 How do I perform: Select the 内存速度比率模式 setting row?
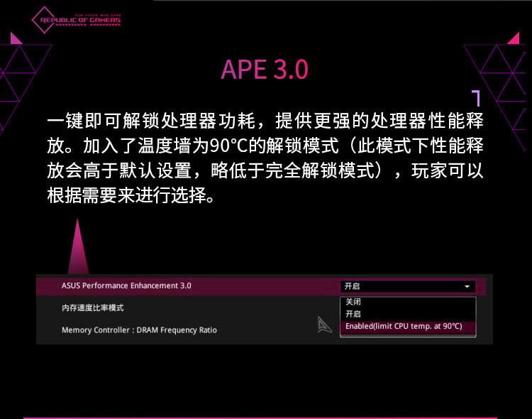pyautogui.click(x=93, y=308)
